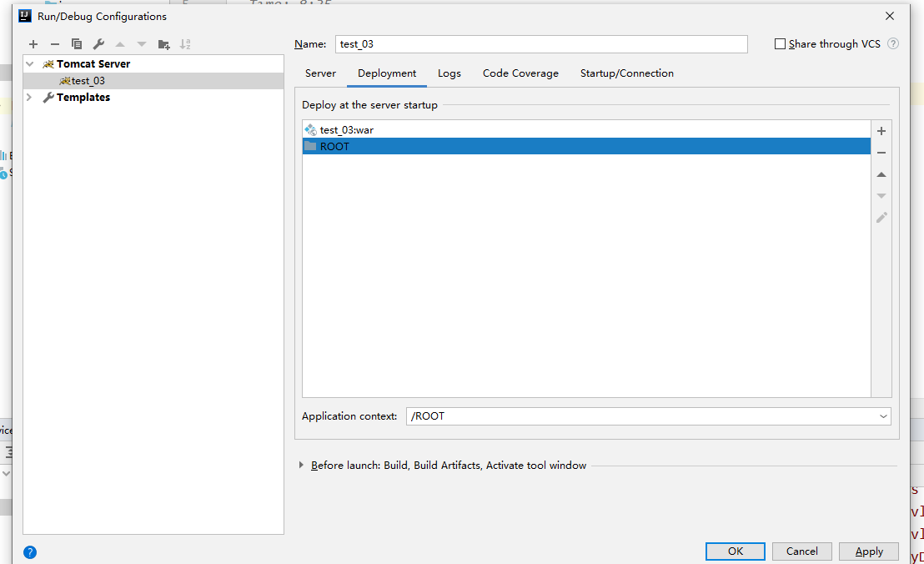Expand the Templates tree node
The width and height of the screenshot is (924, 564).
click(x=29, y=98)
